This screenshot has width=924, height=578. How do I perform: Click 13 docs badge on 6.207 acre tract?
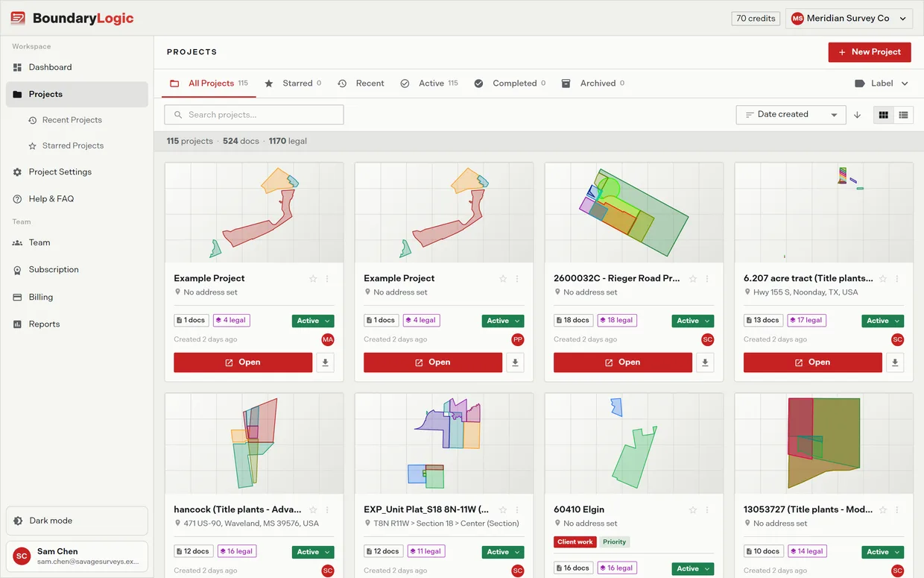[762, 321]
